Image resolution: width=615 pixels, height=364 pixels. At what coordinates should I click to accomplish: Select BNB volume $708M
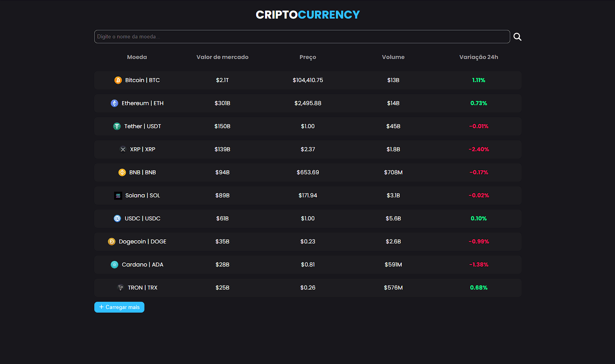(393, 172)
